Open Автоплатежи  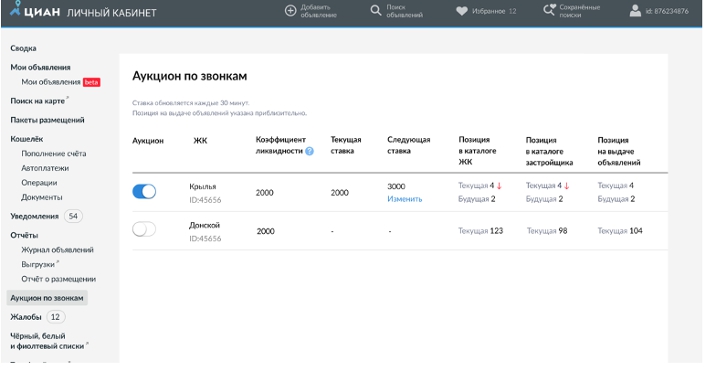click(x=45, y=168)
